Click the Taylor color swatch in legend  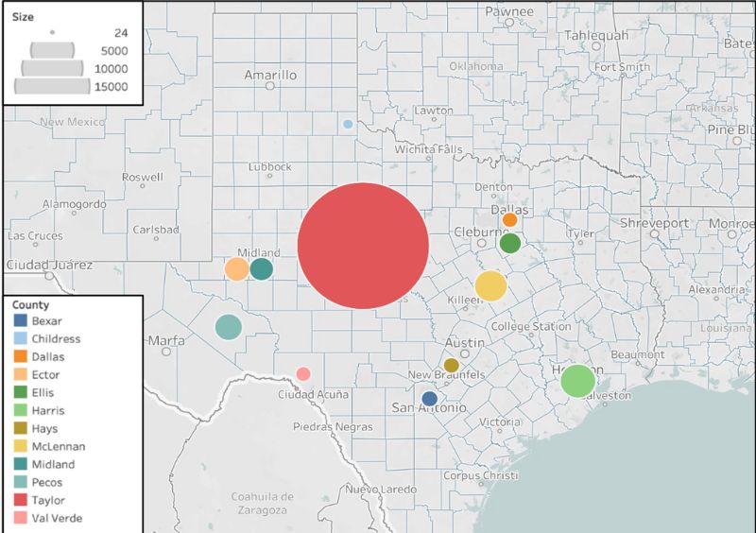pos(20,500)
